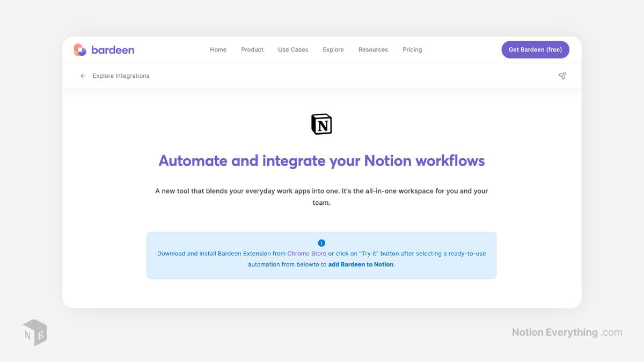Select Use Cases in the navigation
644x362 pixels.
click(292, 49)
